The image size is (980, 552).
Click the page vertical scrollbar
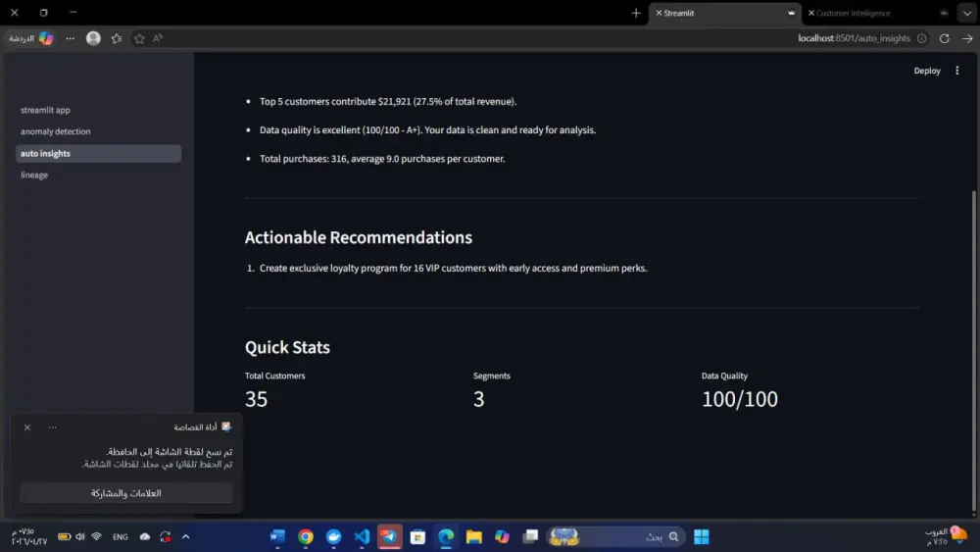(973, 352)
